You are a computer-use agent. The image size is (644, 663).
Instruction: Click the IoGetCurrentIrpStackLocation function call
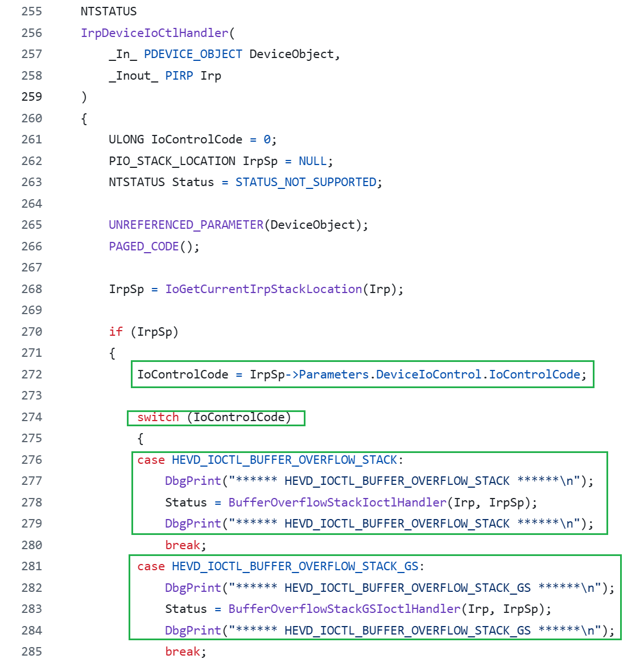tap(263, 289)
